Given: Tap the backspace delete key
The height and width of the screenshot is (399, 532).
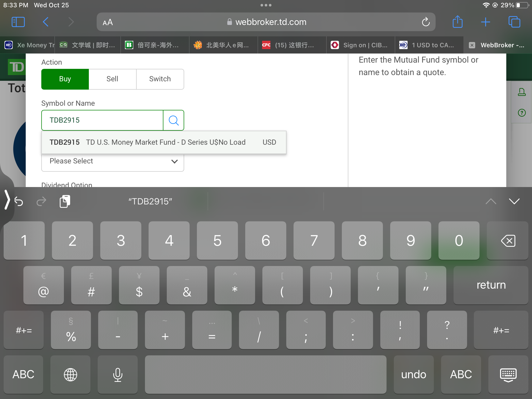Looking at the screenshot, I should click(507, 241).
